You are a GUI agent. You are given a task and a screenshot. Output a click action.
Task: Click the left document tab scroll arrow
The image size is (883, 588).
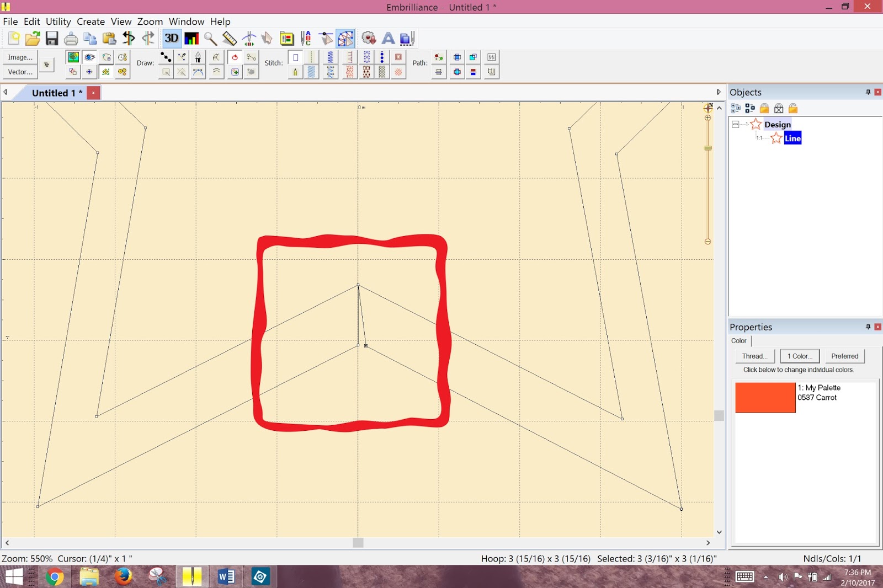coord(6,92)
